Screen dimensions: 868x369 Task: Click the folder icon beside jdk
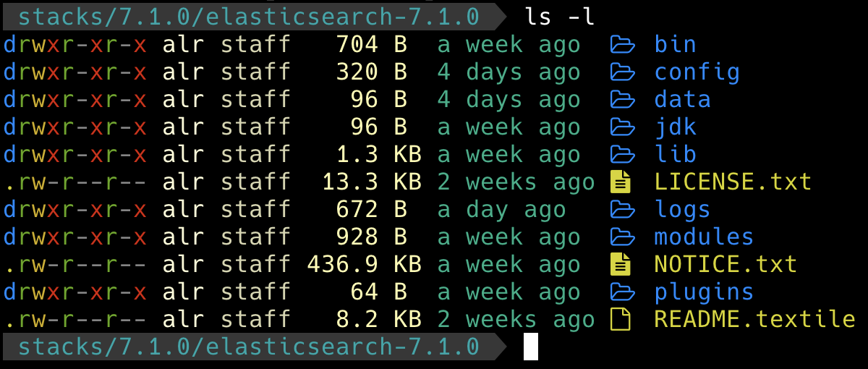(x=622, y=127)
